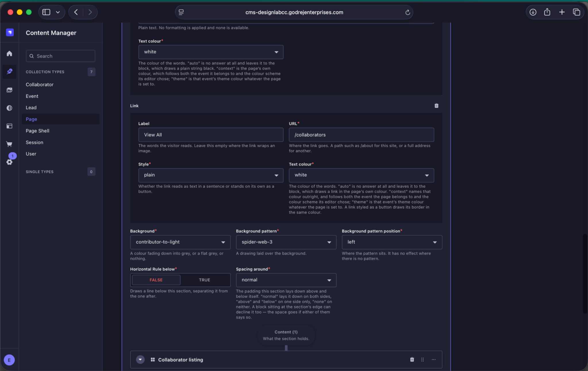Viewport: 588px width, 371px height.
Task: Open Background pattern position dropdown
Action: 392,242
